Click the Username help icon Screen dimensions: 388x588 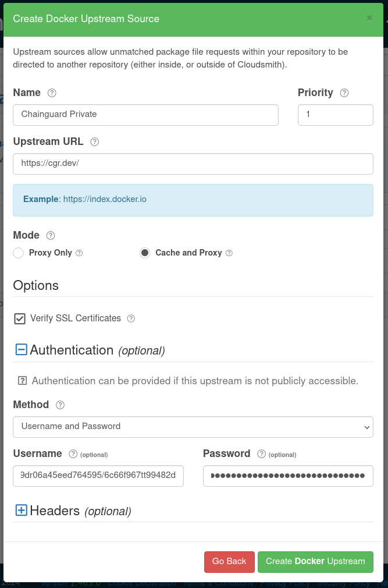coord(72,454)
